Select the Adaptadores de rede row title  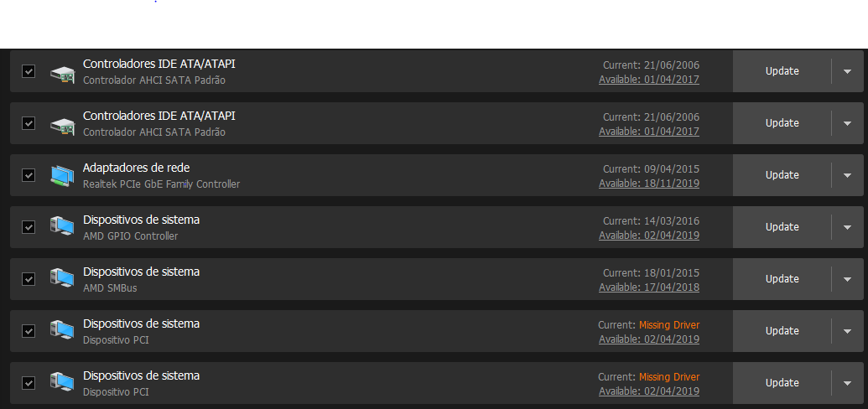(137, 168)
